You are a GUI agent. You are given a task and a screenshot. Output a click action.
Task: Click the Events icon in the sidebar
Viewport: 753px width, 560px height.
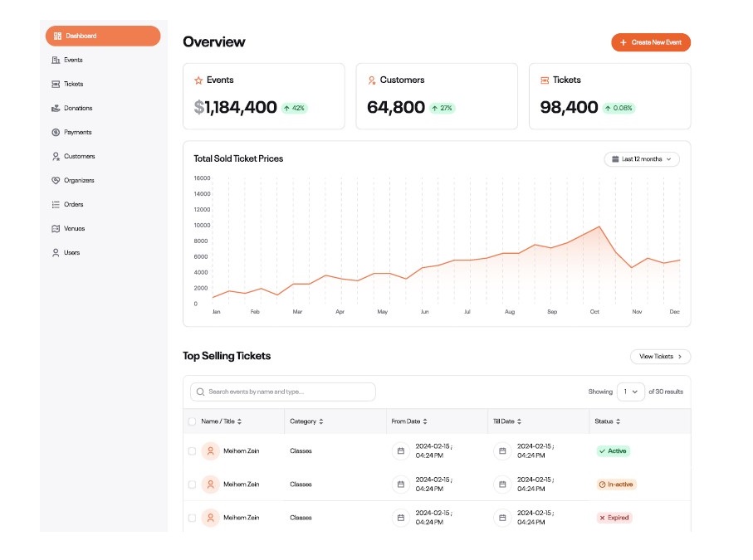coord(56,60)
